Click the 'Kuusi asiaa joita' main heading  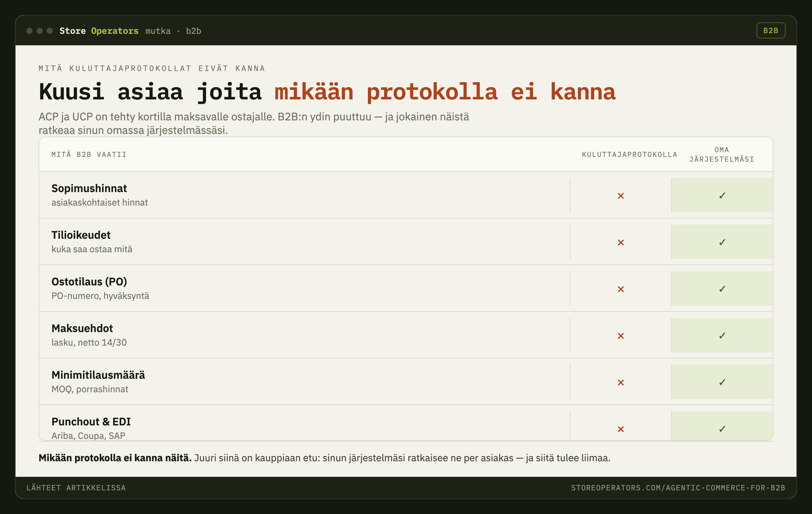tap(150, 92)
